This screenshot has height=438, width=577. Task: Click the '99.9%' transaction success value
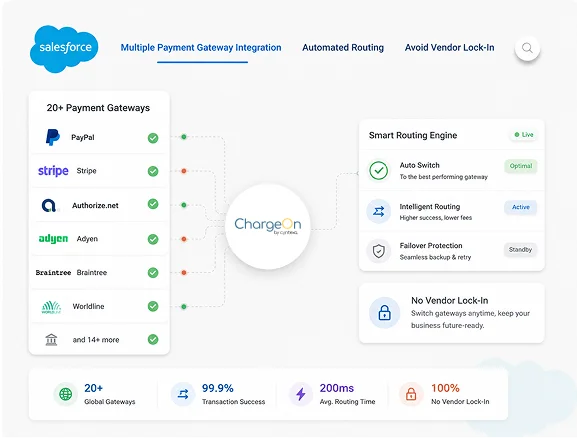coord(217,388)
